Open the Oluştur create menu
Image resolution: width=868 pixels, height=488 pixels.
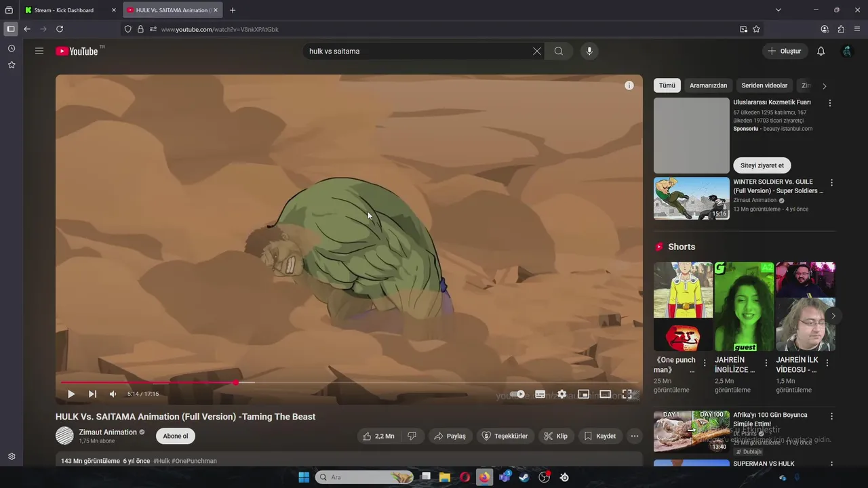[785, 51]
